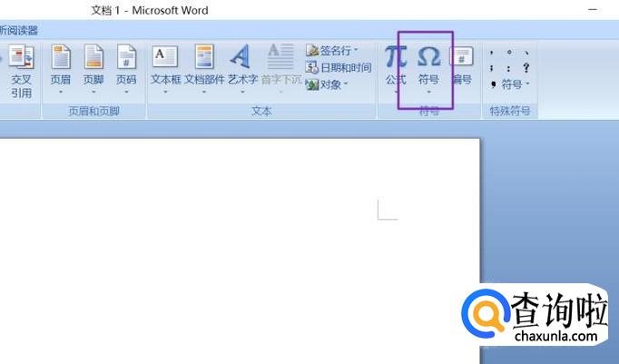
Task: Open the 页眉 header gallery
Action: click(x=61, y=70)
